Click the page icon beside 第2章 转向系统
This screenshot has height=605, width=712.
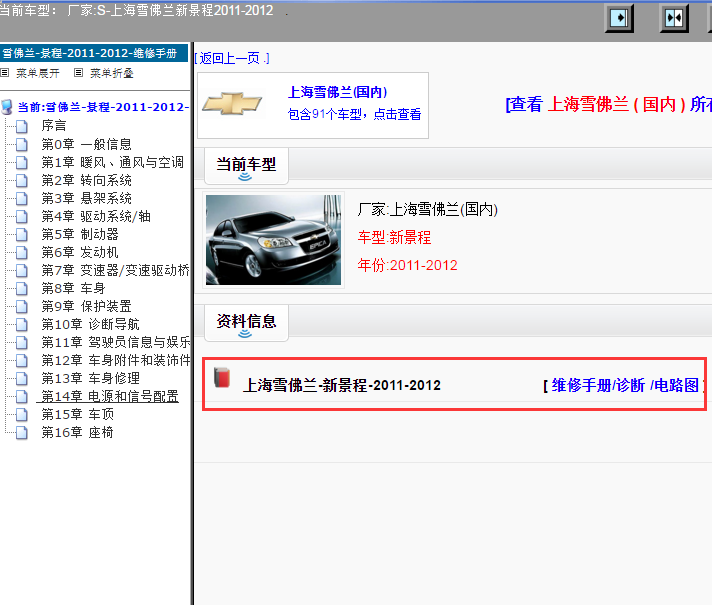pyautogui.click(x=21, y=180)
